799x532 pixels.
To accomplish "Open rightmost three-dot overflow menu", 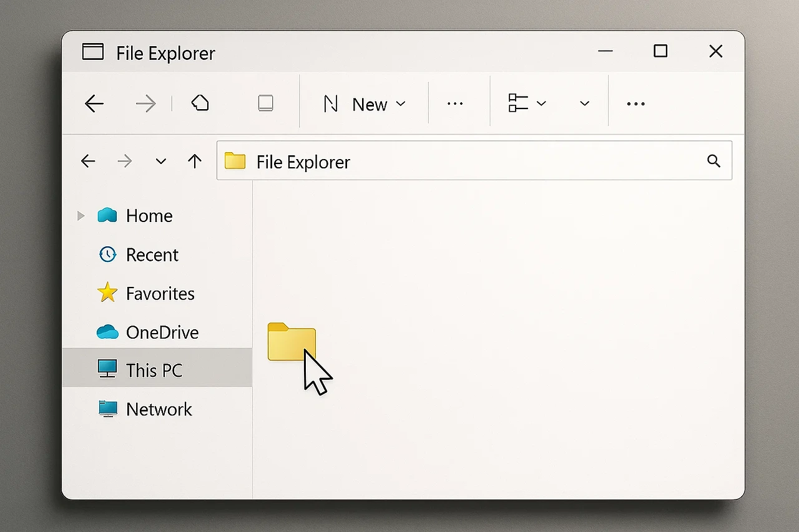I will (x=635, y=104).
